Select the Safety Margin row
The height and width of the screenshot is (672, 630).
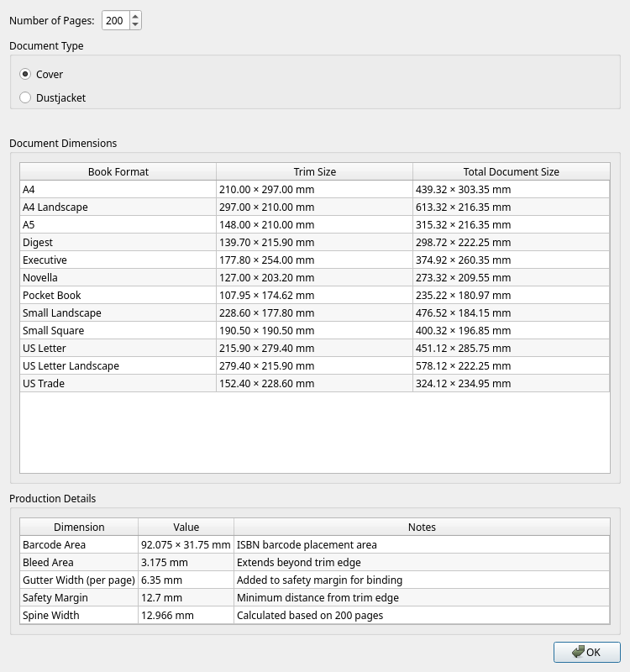79,597
